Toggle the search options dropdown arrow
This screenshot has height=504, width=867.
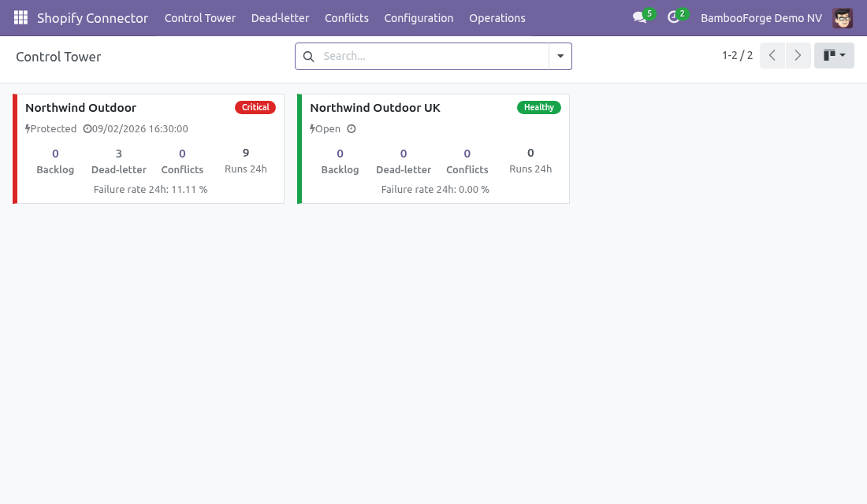(x=560, y=57)
